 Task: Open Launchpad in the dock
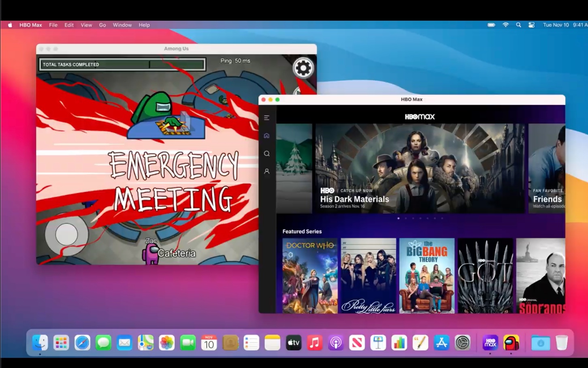point(61,343)
